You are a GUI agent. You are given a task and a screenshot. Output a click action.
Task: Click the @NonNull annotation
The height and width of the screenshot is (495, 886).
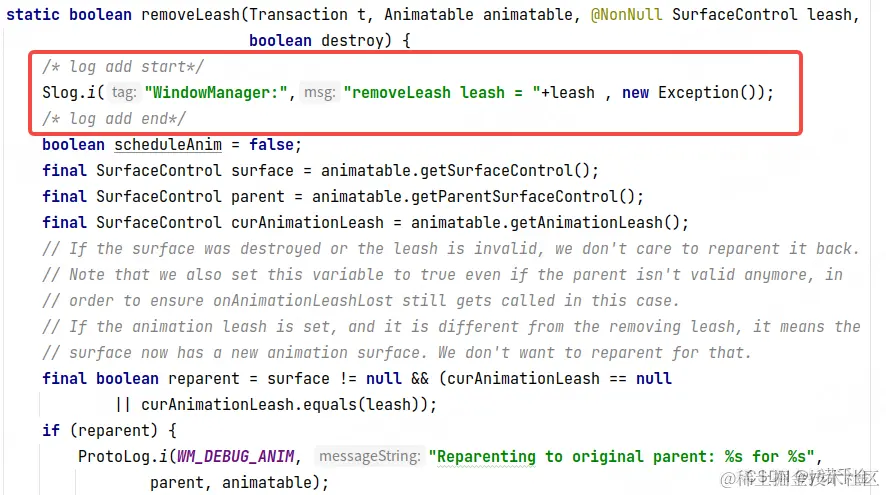626,14
